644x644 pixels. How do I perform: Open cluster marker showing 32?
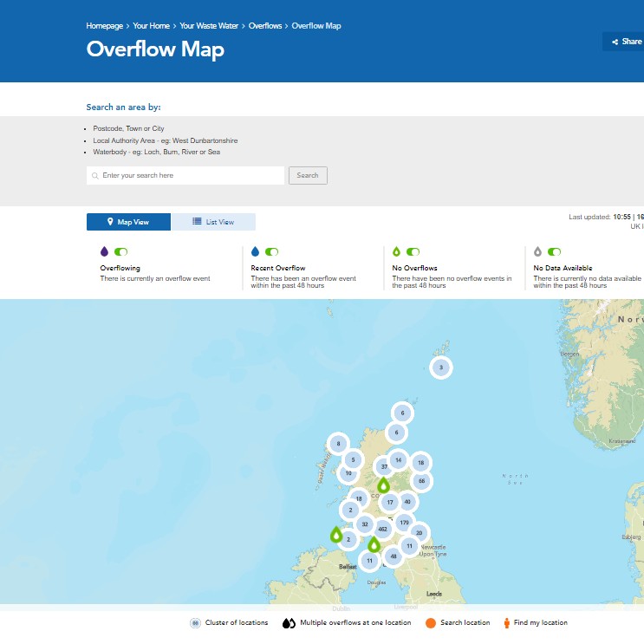pos(365,524)
